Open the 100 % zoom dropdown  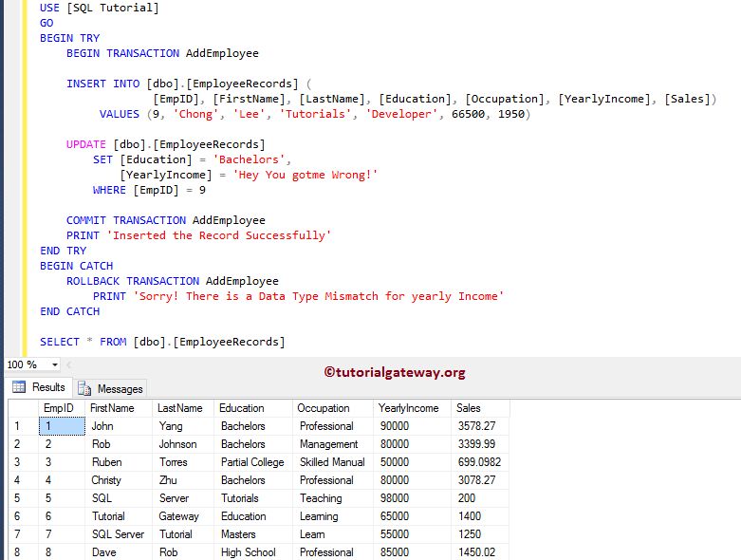(55, 364)
